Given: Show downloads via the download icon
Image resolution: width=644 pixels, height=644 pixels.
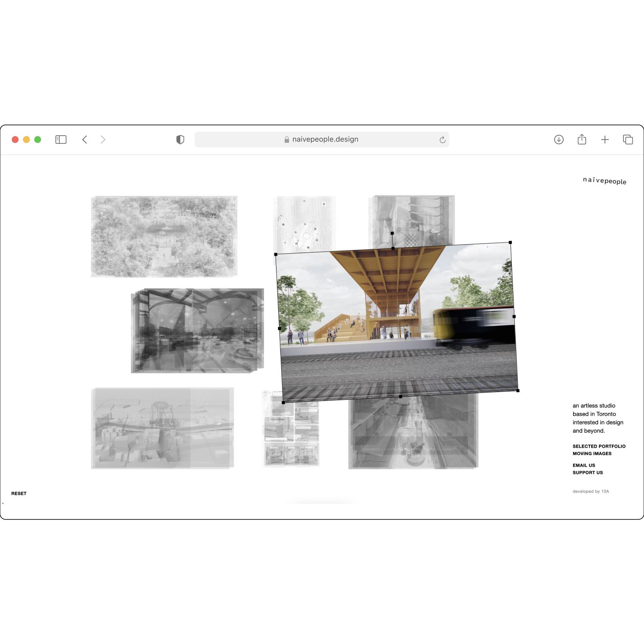Looking at the screenshot, I should tap(559, 140).
